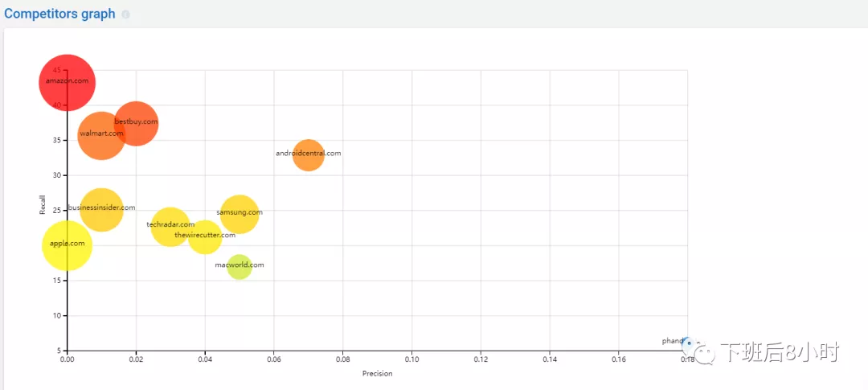
Task: Click the walmart.com bubble
Action: pos(101,135)
